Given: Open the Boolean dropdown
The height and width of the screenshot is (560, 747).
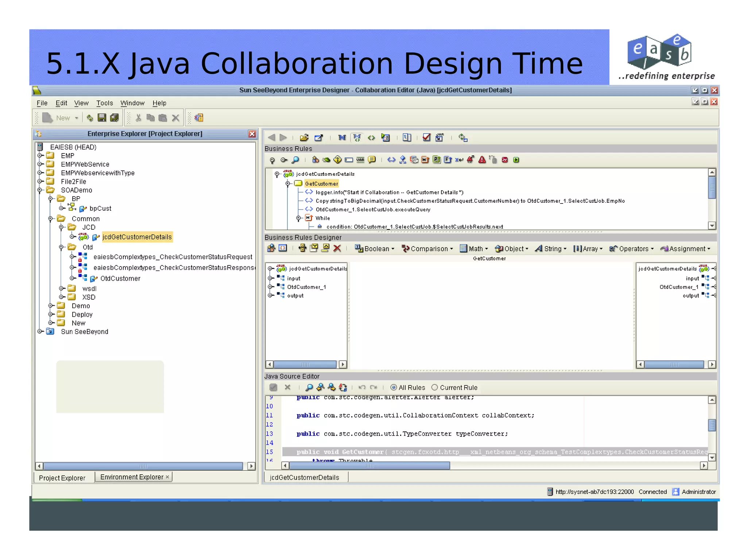Looking at the screenshot, I should tap(375, 249).
